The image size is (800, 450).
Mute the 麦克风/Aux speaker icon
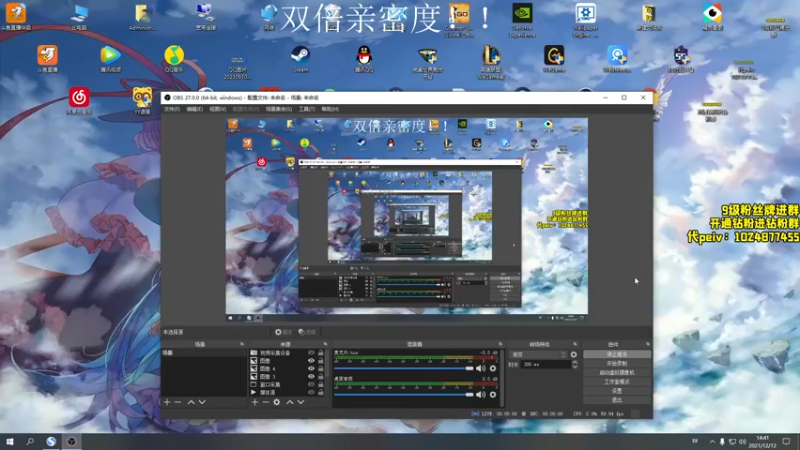click(481, 368)
